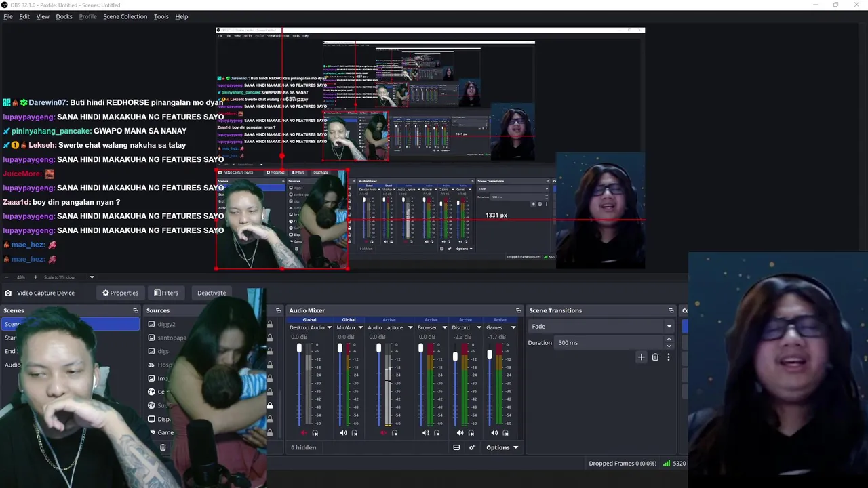Mute the Mic/Aux audio channel
Screen dimensions: 868x488
click(x=343, y=433)
